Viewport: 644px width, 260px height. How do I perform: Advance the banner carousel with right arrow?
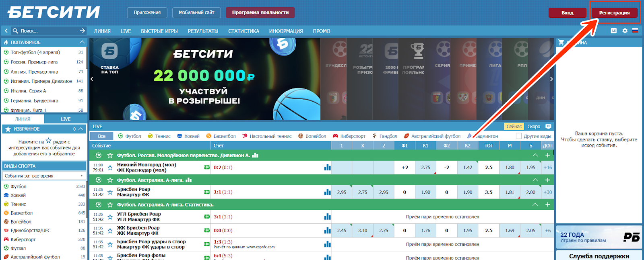(551, 79)
